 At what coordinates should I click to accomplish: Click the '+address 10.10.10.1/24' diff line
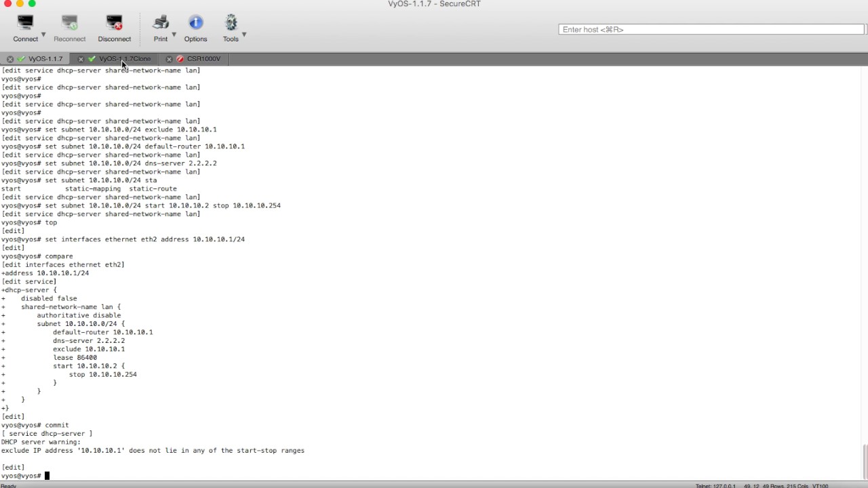[x=45, y=273]
